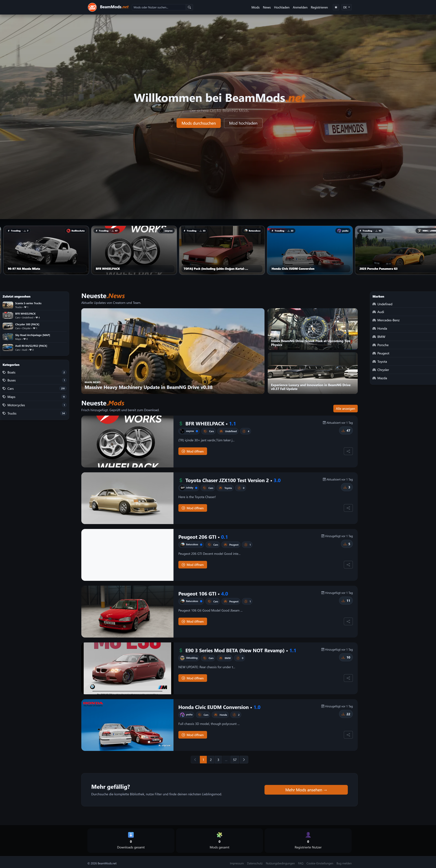This screenshot has height=868, width=436.
Task: Open the BeamMods logo icon in header
Action: tap(92, 7)
